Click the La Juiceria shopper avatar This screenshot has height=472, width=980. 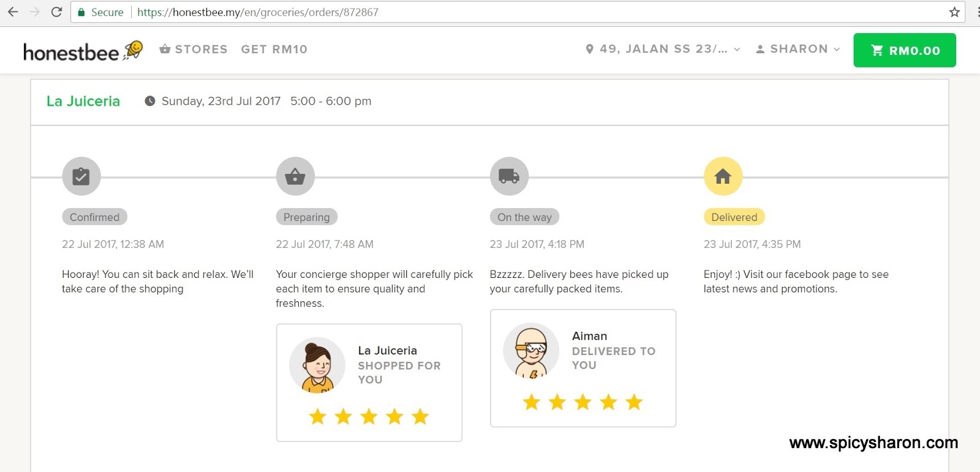[317, 365]
